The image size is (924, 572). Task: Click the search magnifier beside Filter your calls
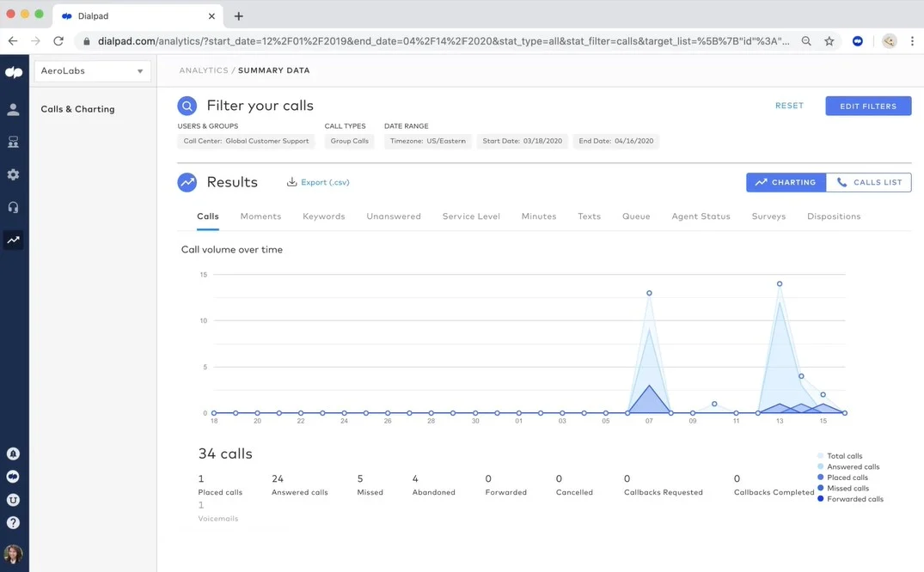[187, 106]
